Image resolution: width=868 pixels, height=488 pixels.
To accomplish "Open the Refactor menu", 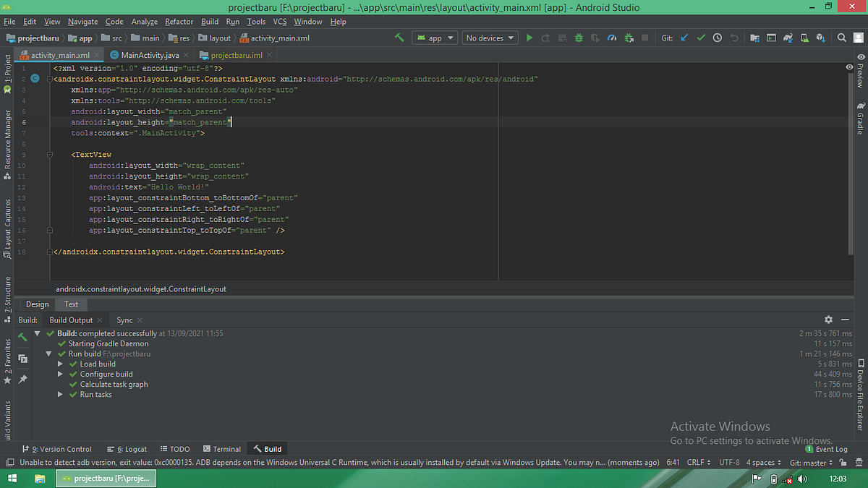I will click(179, 21).
